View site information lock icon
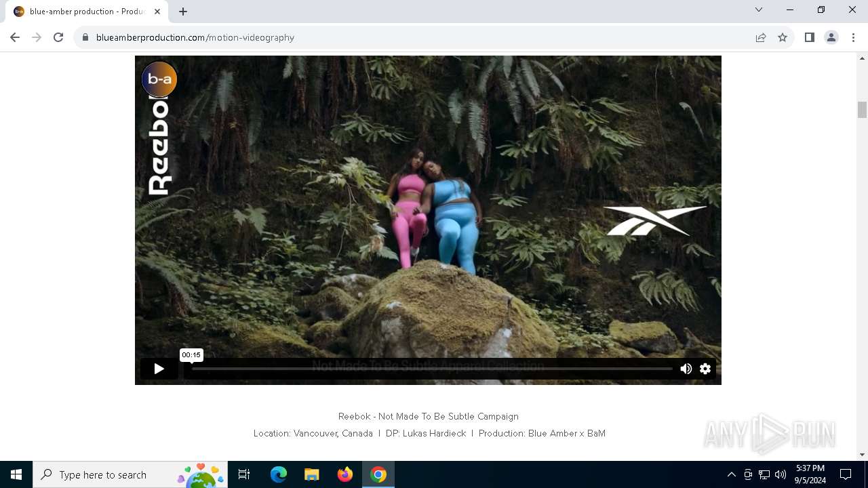 click(x=85, y=37)
